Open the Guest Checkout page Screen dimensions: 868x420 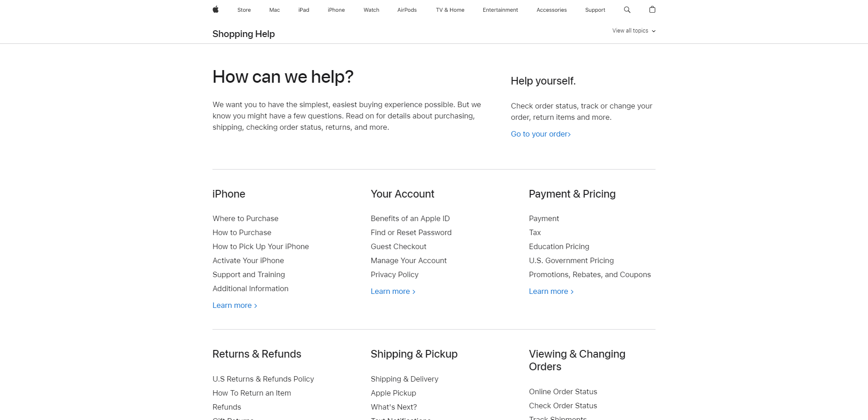pos(398,246)
